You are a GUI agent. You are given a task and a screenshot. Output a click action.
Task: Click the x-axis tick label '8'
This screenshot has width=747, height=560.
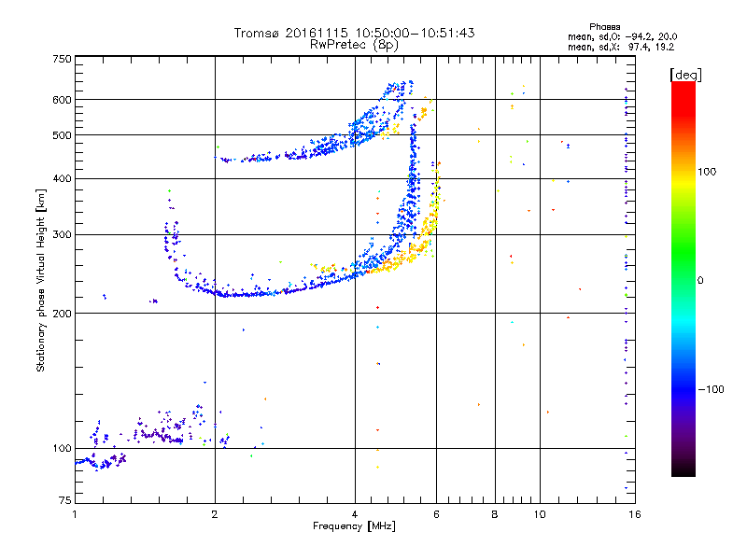click(495, 514)
